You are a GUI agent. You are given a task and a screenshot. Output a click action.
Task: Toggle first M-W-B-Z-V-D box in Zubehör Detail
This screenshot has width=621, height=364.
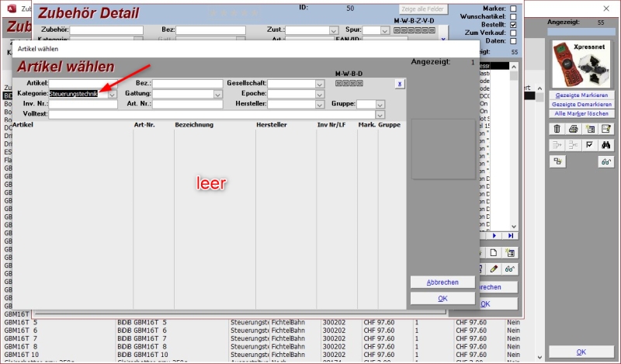397,30
